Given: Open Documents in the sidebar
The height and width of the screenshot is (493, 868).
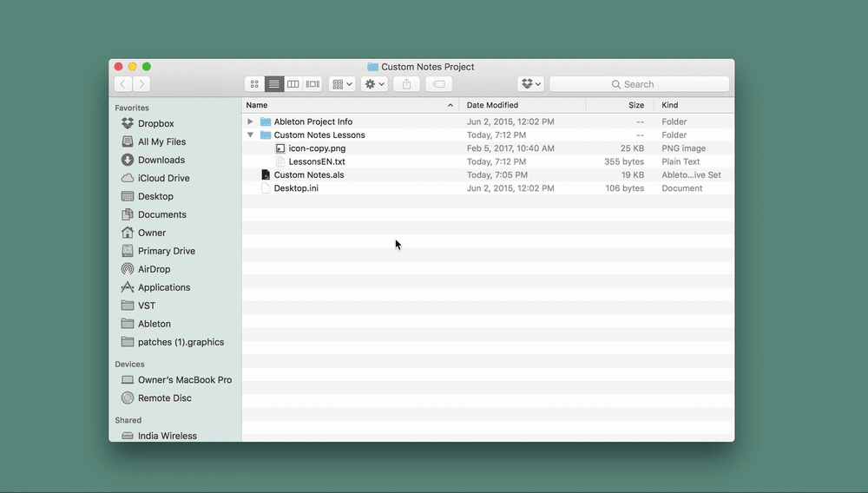Looking at the screenshot, I should pos(161,214).
